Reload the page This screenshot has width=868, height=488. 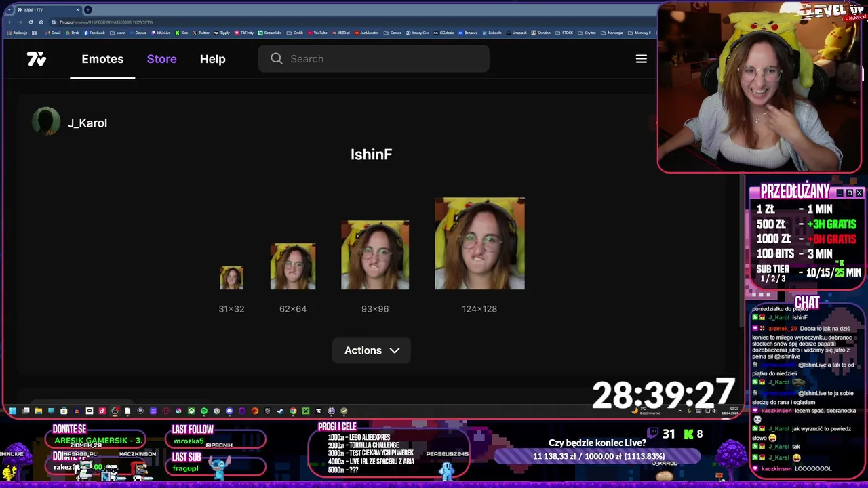31,22
